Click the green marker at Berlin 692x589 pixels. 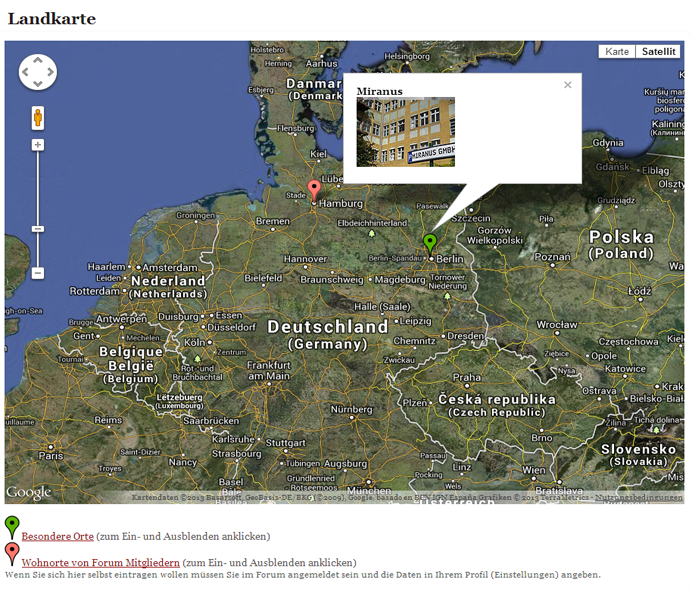tap(430, 243)
